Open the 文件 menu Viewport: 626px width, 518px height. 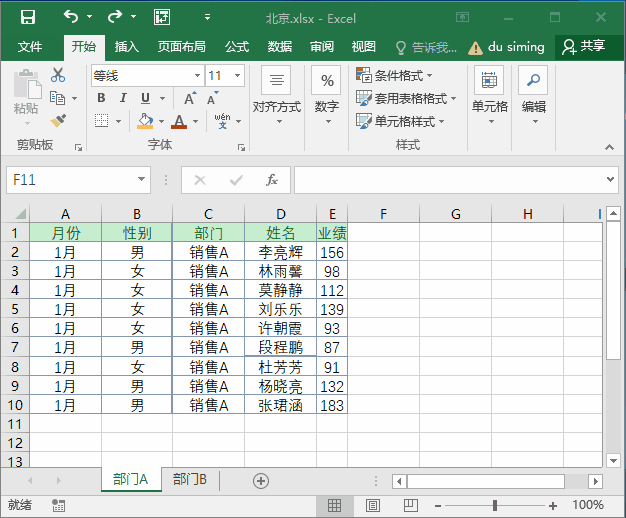tap(30, 47)
